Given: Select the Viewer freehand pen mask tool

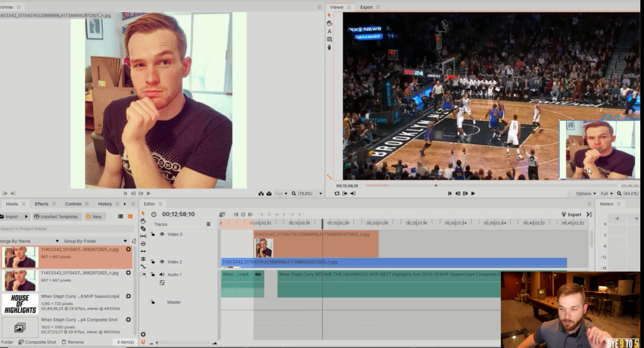Looking at the screenshot, I should pyautogui.click(x=329, y=47).
